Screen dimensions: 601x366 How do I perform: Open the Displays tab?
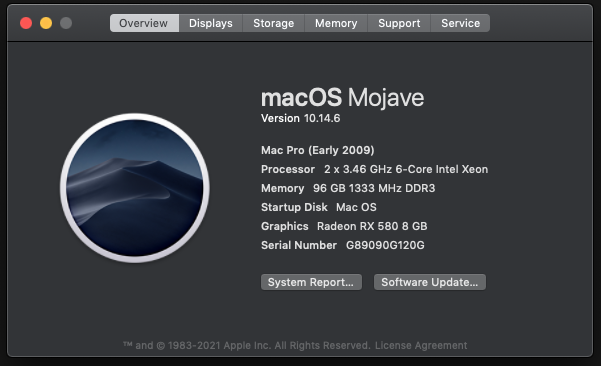(211, 23)
